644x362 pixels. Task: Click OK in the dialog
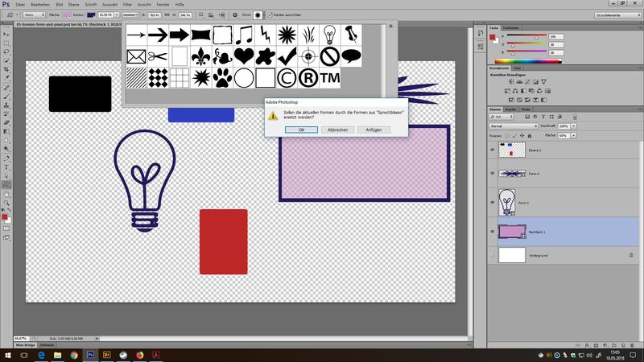(300, 130)
